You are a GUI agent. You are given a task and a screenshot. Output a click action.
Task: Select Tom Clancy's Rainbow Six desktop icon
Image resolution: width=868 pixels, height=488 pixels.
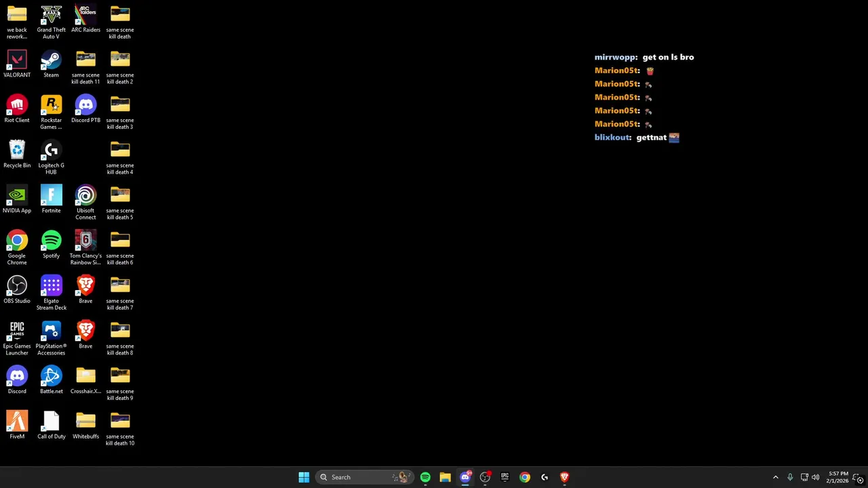(85, 247)
